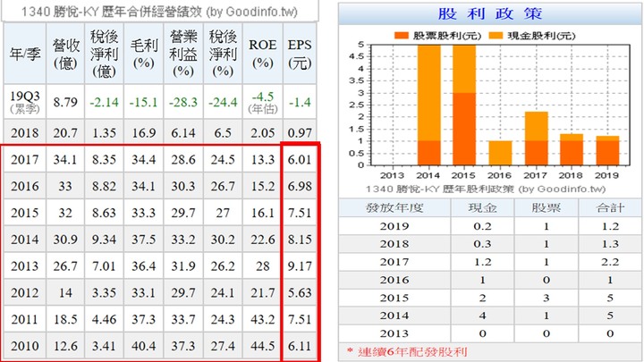Click the 2017 total dividend 2.2
This screenshot has width=644, height=362.
click(x=610, y=262)
